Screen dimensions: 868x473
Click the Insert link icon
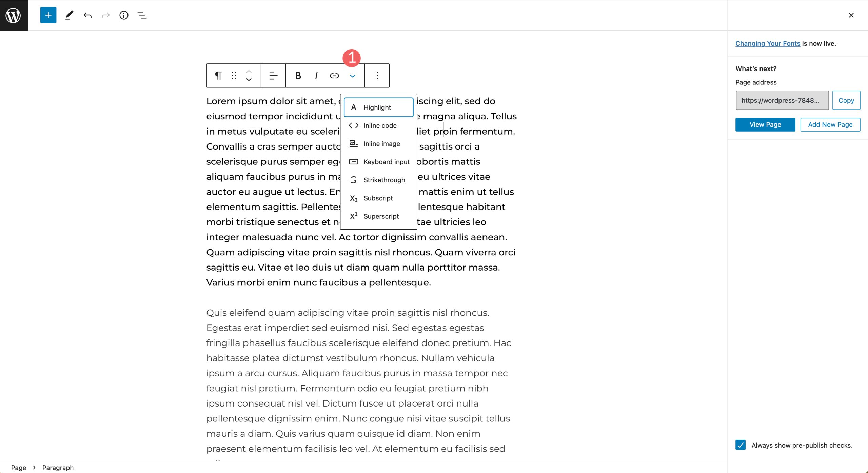[x=334, y=76]
